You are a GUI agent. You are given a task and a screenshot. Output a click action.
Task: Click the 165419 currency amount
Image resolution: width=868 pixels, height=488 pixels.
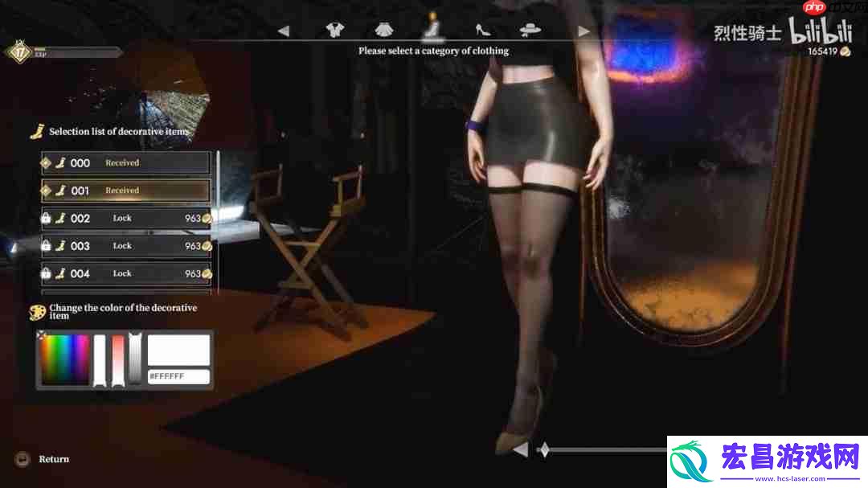coord(823,51)
